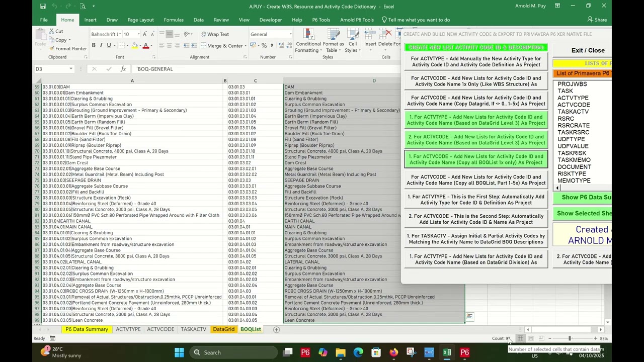Open Firefox from taskbar

pos(393,352)
